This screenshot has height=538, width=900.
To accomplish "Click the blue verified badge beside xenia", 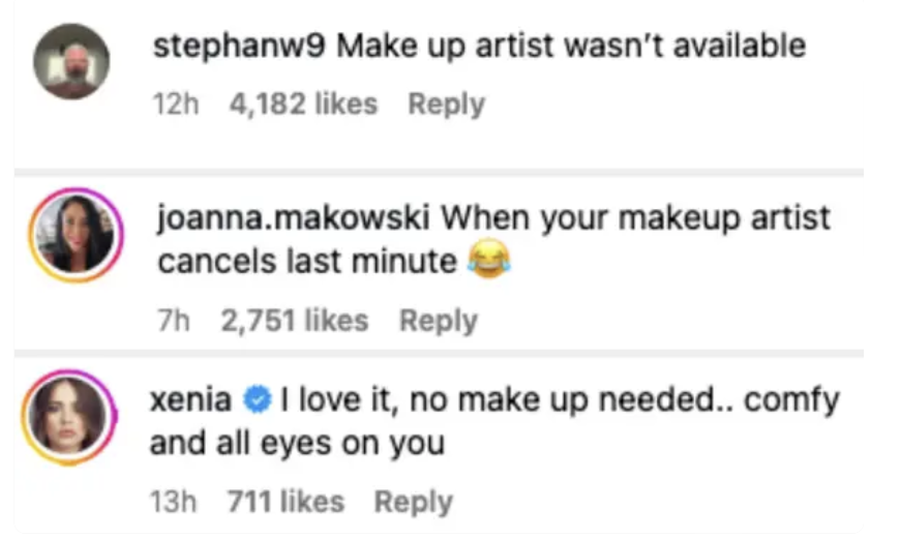I will [x=258, y=401].
